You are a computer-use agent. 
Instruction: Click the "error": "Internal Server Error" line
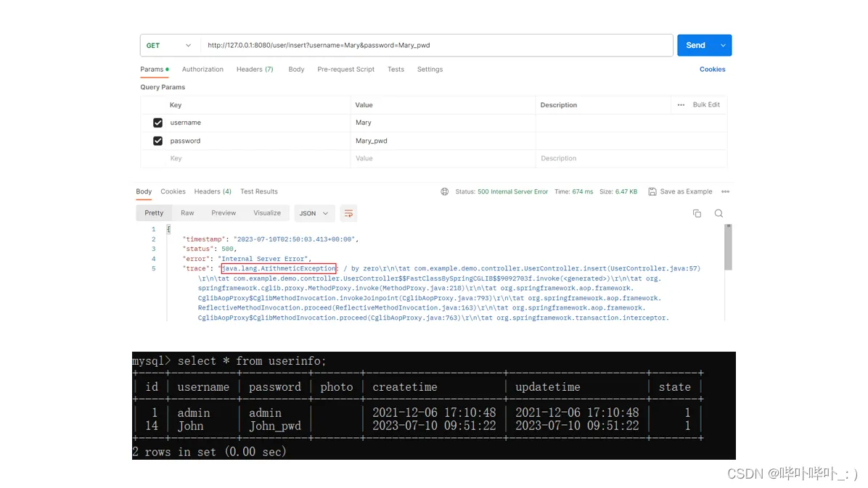[x=247, y=259]
